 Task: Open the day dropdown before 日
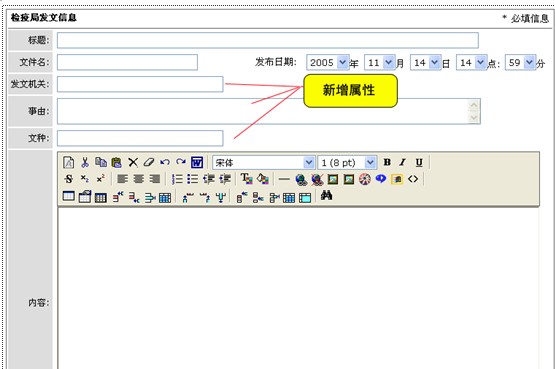point(425,62)
